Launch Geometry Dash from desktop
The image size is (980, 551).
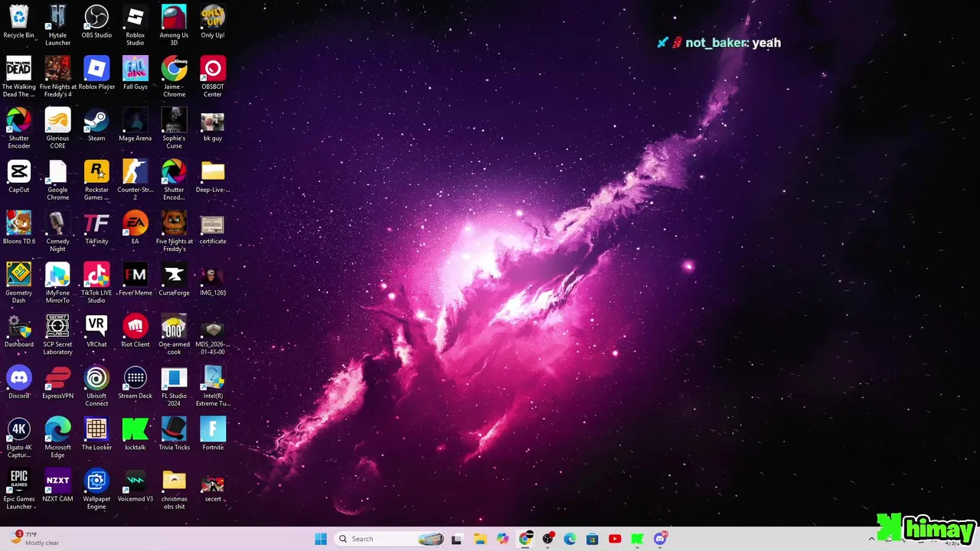tap(19, 282)
